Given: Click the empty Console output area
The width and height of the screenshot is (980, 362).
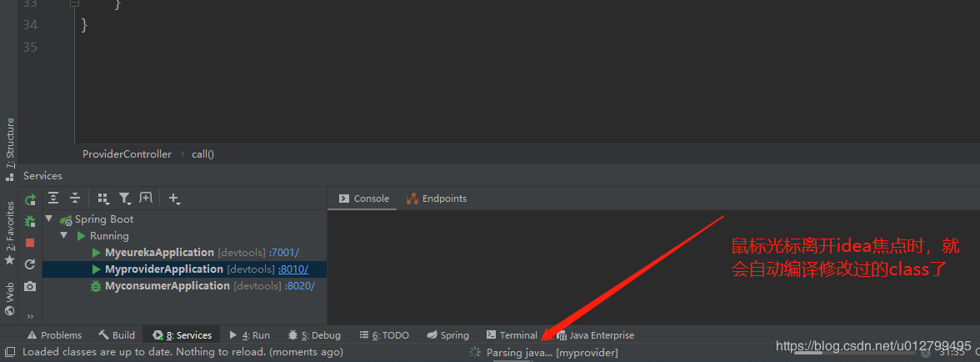Looking at the screenshot, I should tap(653, 267).
